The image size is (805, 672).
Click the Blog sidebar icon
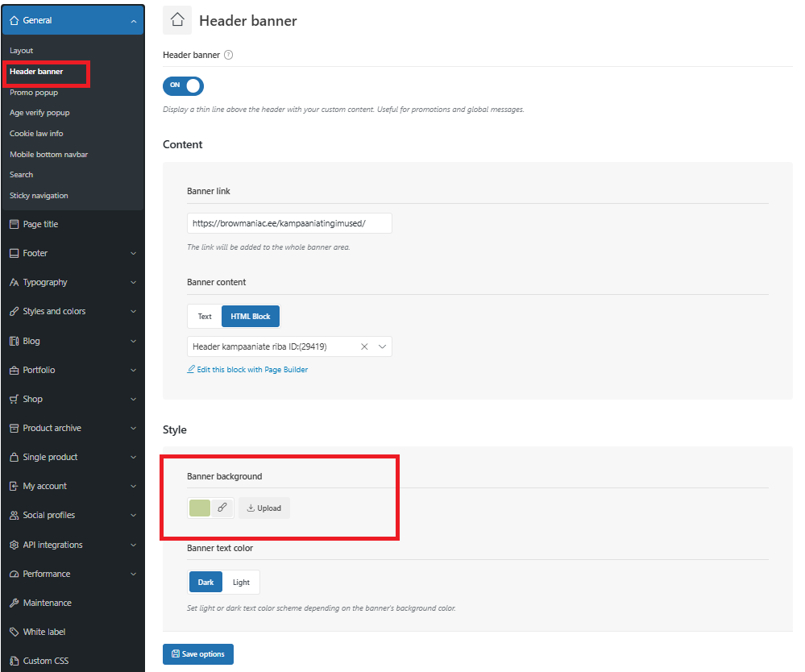pyautogui.click(x=15, y=341)
